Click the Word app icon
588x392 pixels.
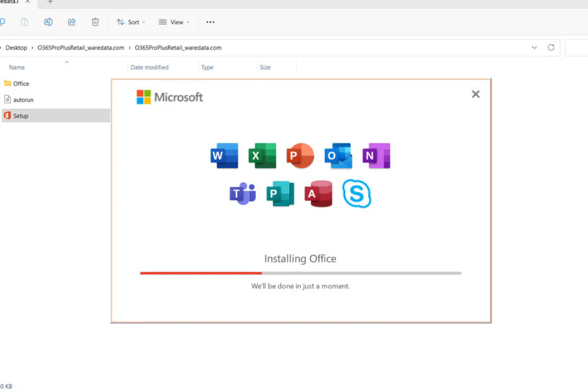pos(224,156)
